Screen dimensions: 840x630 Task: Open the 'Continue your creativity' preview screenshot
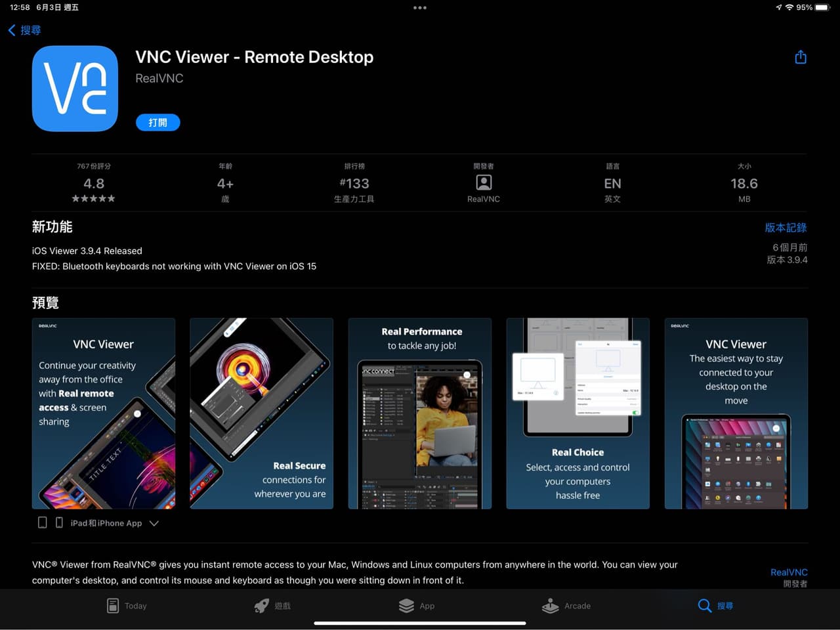pos(104,413)
